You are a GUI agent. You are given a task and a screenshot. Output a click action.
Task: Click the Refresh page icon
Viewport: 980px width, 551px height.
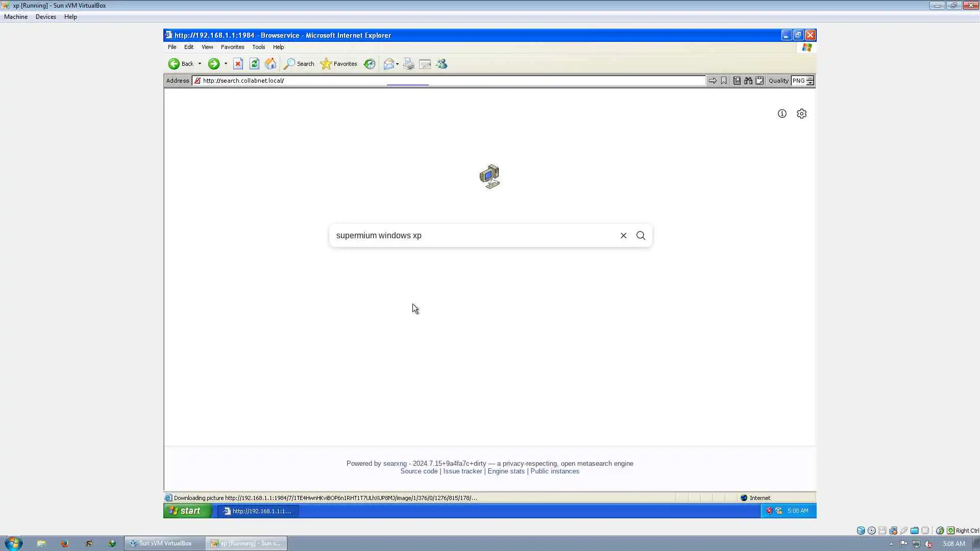[x=254, y=64]
